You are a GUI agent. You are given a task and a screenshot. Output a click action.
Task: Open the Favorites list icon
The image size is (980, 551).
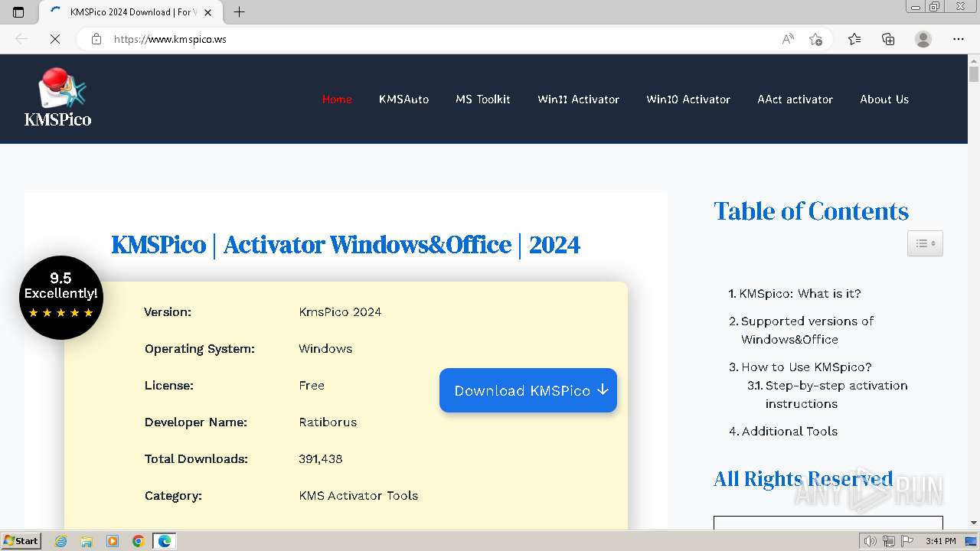pyautogui.click(x=854, y=39)
